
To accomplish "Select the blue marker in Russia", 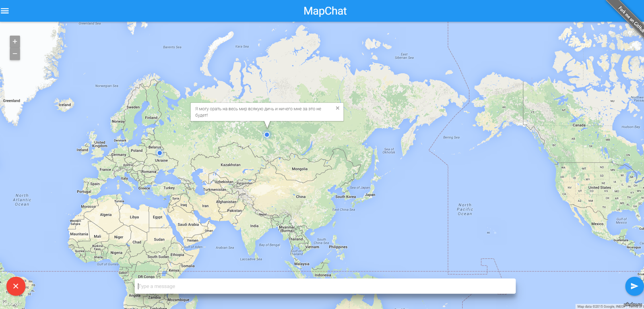I will point(267,135).
